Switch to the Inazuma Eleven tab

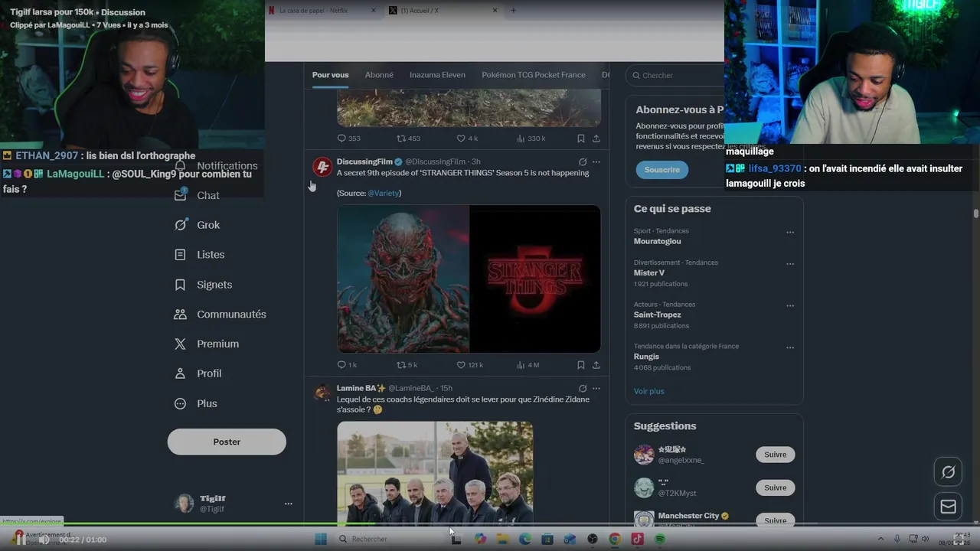point(437,75)
